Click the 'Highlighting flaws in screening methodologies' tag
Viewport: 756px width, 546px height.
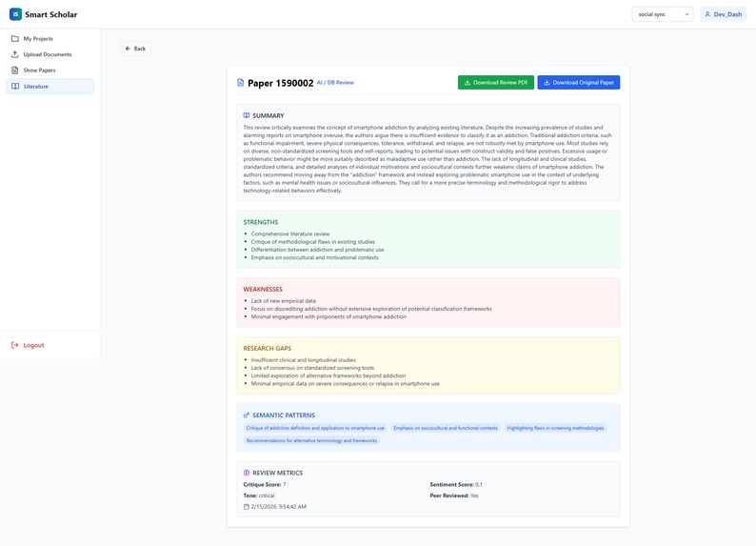pos(555,428)
